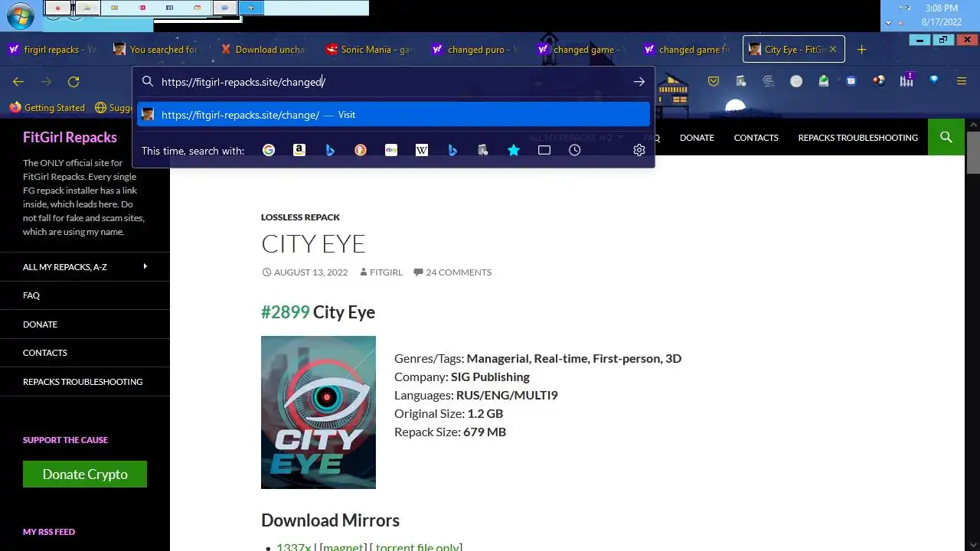Screen dimensions: 980x551
Task: Switch to the 'firgirl repacks' tab
Action: [x=52, y=50]
